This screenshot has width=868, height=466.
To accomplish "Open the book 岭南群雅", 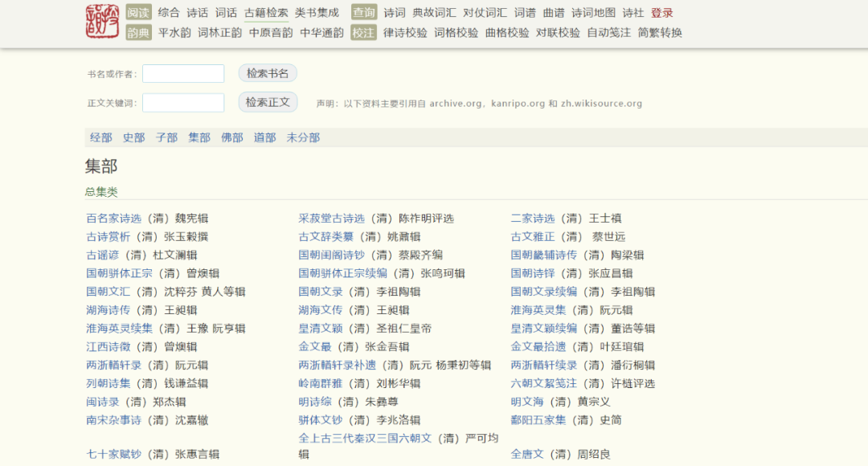I will pyautogui.click(x=321, y=383).
